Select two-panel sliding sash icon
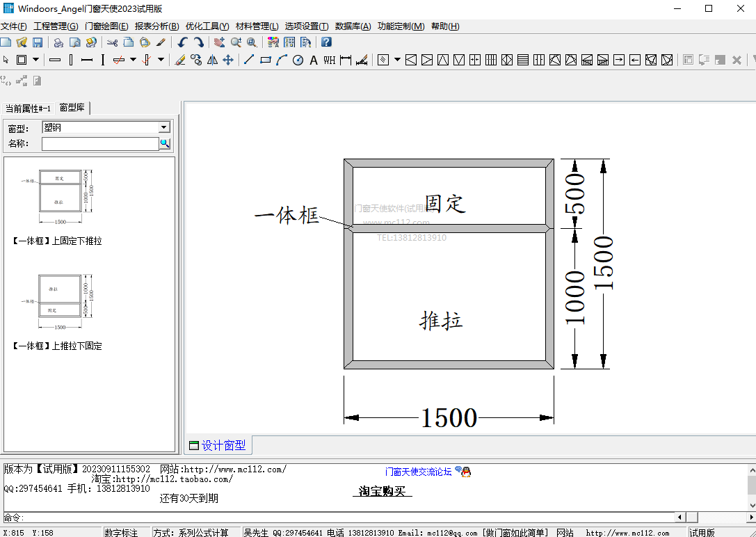 coord(475,60)
